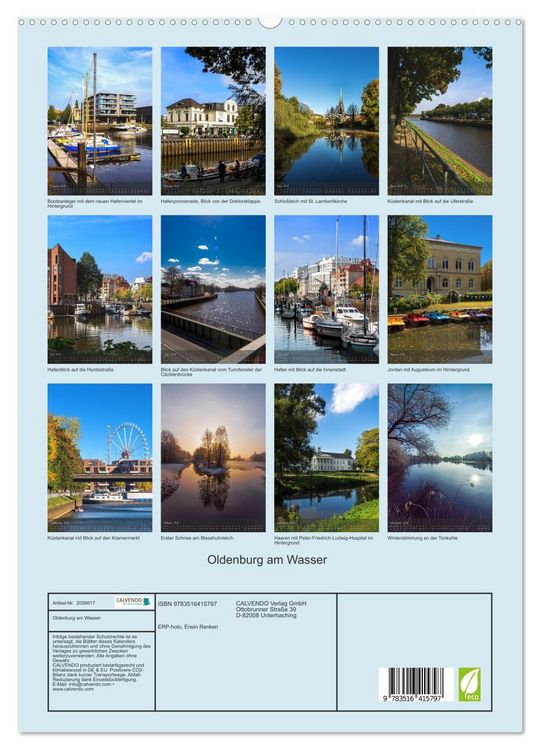
Task: Click caption 'Blick auf den Küstenkanal vom Turmfenster'
Action: click(211, 370)
